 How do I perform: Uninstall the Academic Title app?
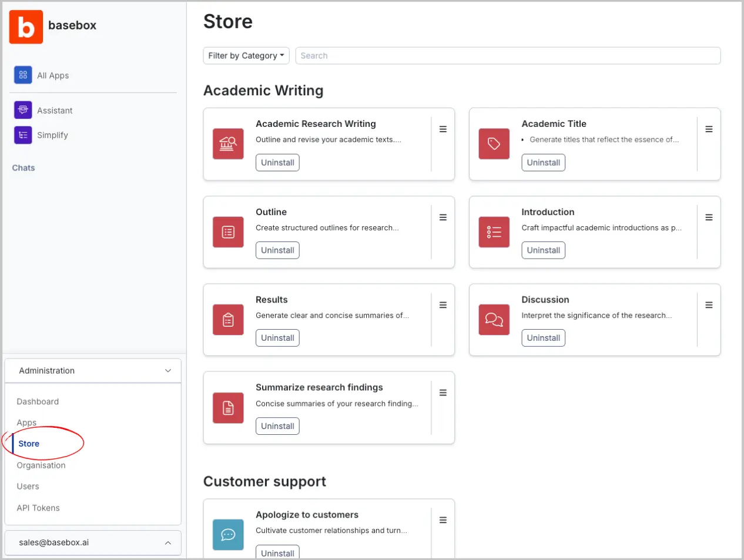[543, 163]
